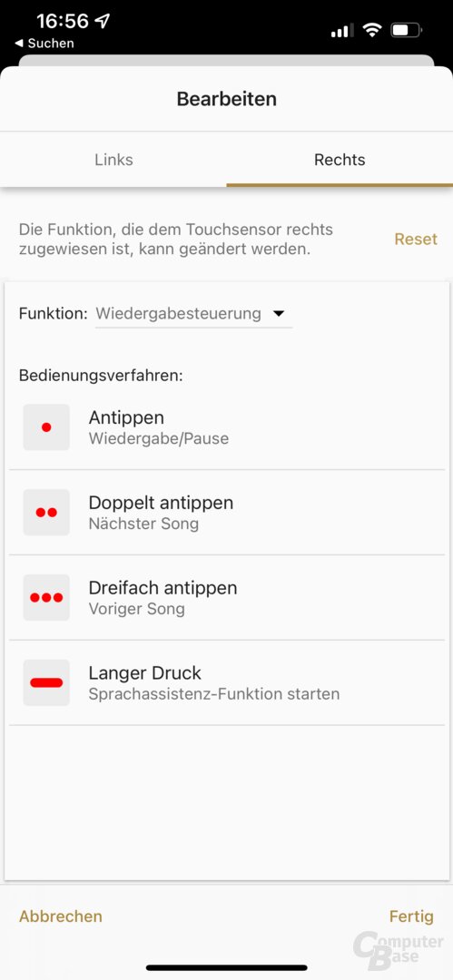Tap the location arrow beside the clock
The width and height of the screenshot is (453, 980).
pos(102,21)
